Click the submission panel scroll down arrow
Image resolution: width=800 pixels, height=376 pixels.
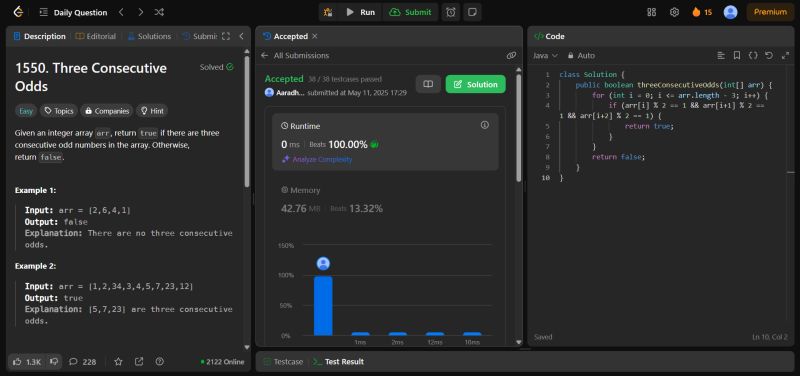click(519, 342)
